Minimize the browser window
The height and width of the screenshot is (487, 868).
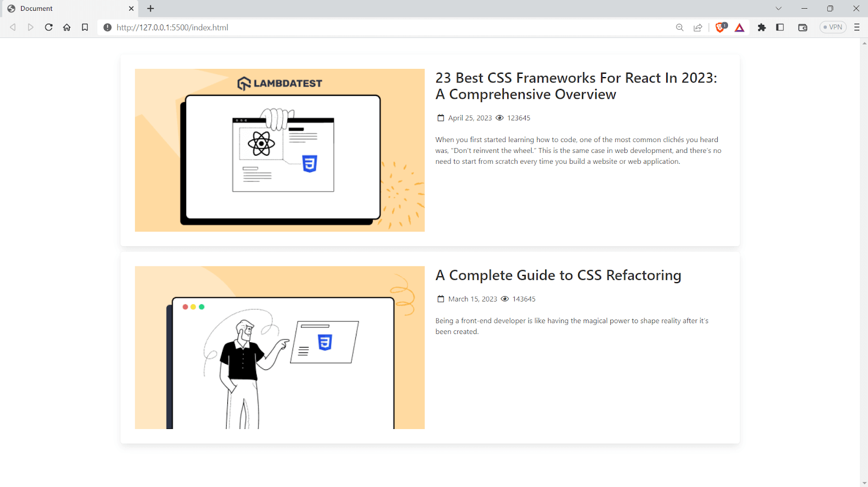pos(804,9)
